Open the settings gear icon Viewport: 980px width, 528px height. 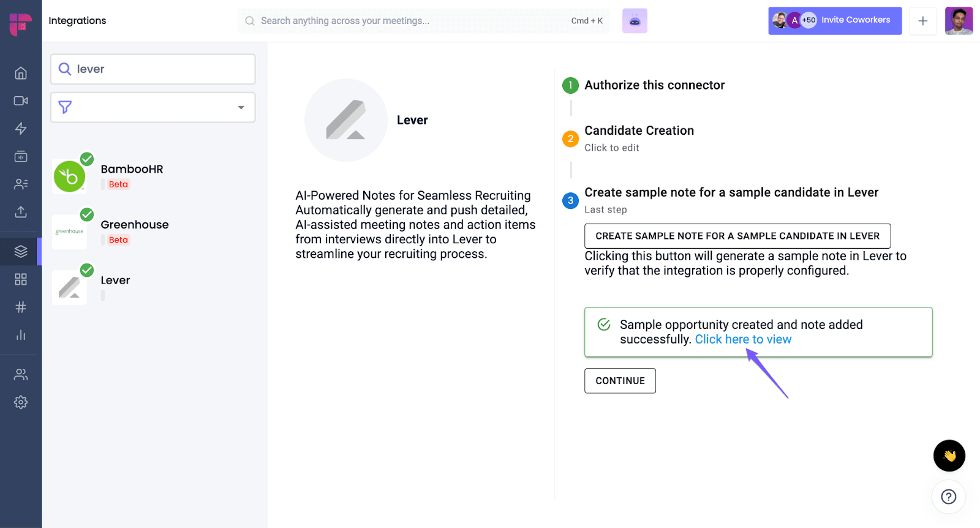click(21, 402)
